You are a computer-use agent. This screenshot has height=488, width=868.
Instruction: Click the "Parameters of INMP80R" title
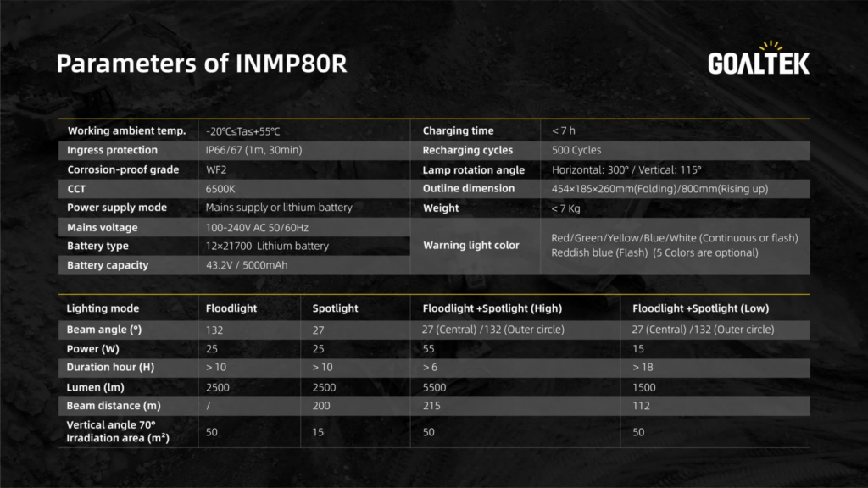click(x=202, y=64)
